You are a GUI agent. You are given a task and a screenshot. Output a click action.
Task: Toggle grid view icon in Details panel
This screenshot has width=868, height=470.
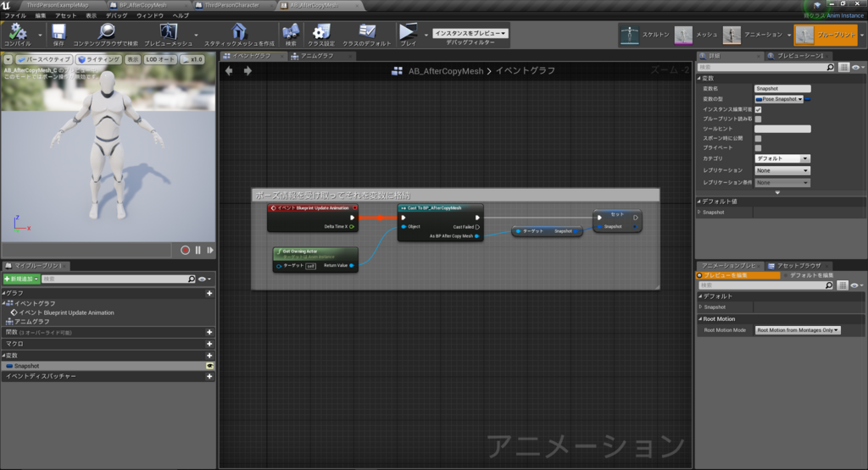click(843, 67)
